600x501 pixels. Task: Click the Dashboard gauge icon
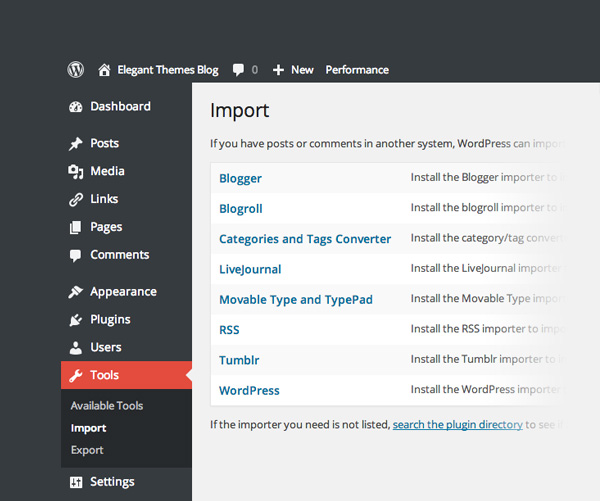(x=76, y=107)
